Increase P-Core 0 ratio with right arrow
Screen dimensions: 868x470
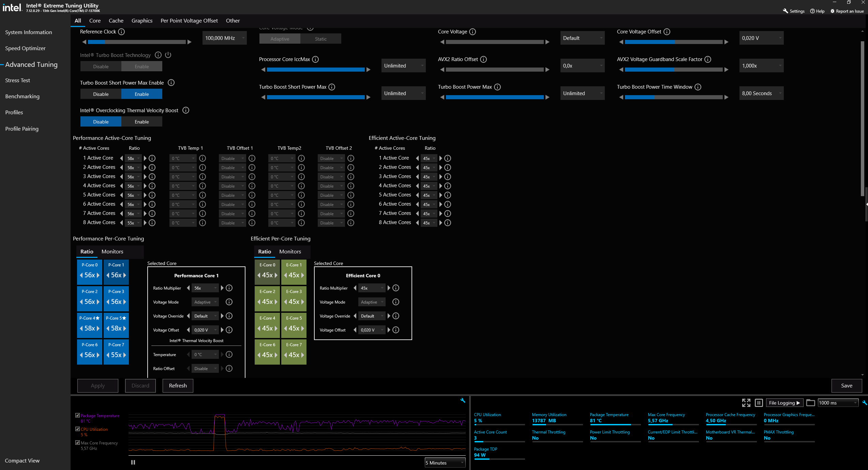[x=98, y=275]
